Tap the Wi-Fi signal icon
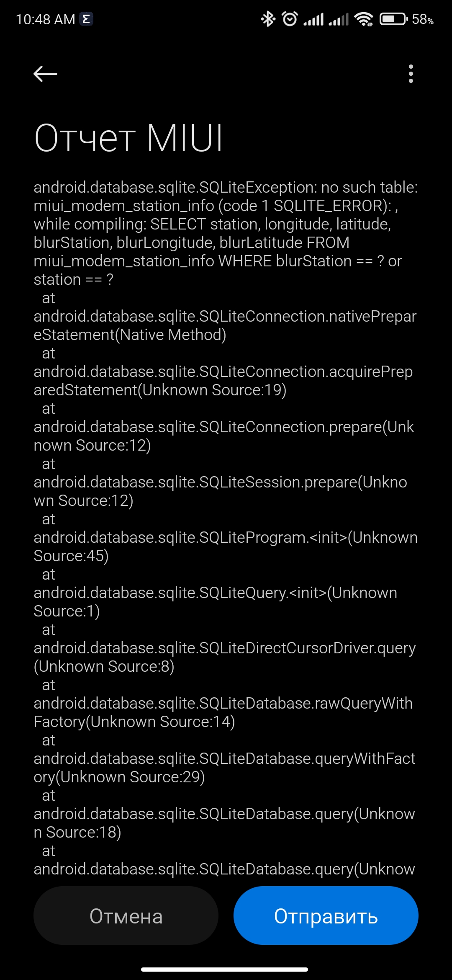This screenshot has height=980, width=452. click(x=364, y=19)
